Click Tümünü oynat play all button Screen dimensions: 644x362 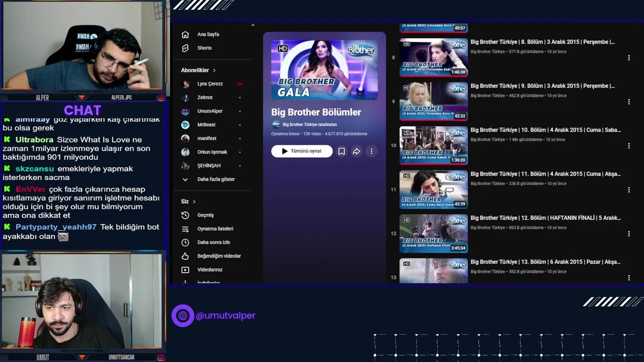[x=302, y=151]
